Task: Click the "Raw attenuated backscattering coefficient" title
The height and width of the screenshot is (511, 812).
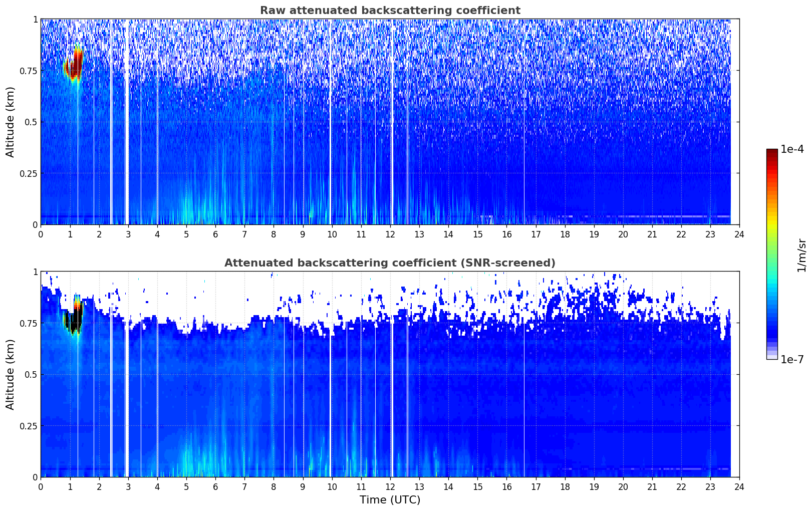Action: coord(390,11)
